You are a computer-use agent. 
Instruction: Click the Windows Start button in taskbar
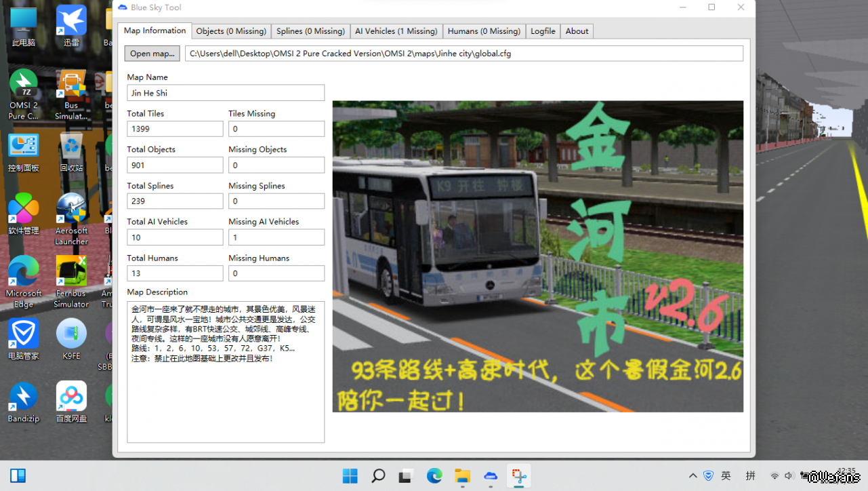tap(350, 476)
